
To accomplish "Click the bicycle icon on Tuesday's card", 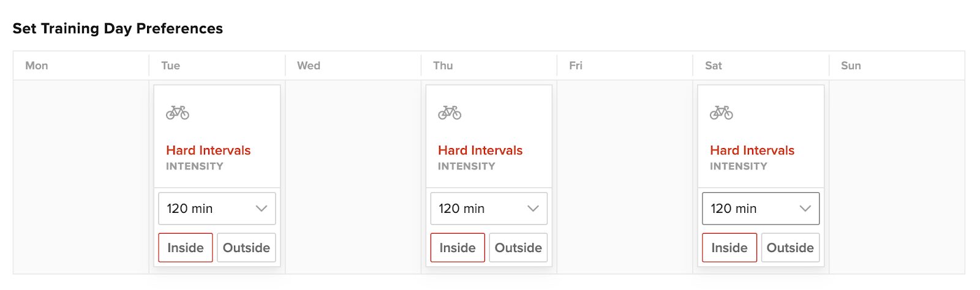I will pos(178,113).
